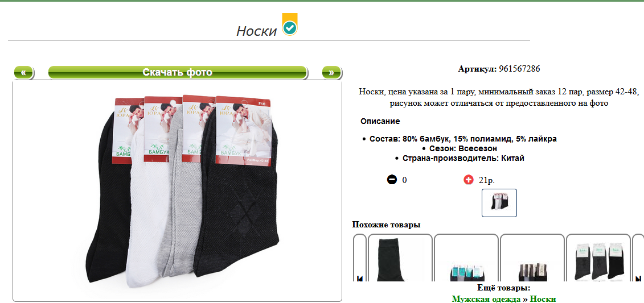Viewport: 644px width, 303px height.
Task: Open the Мужская одежда category link
Action: pos(486,299)
